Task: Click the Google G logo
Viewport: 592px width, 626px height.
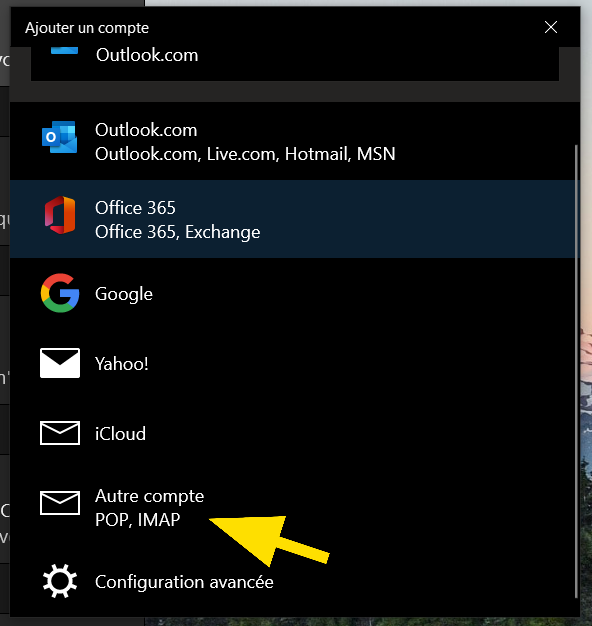Action: [60, 293]
